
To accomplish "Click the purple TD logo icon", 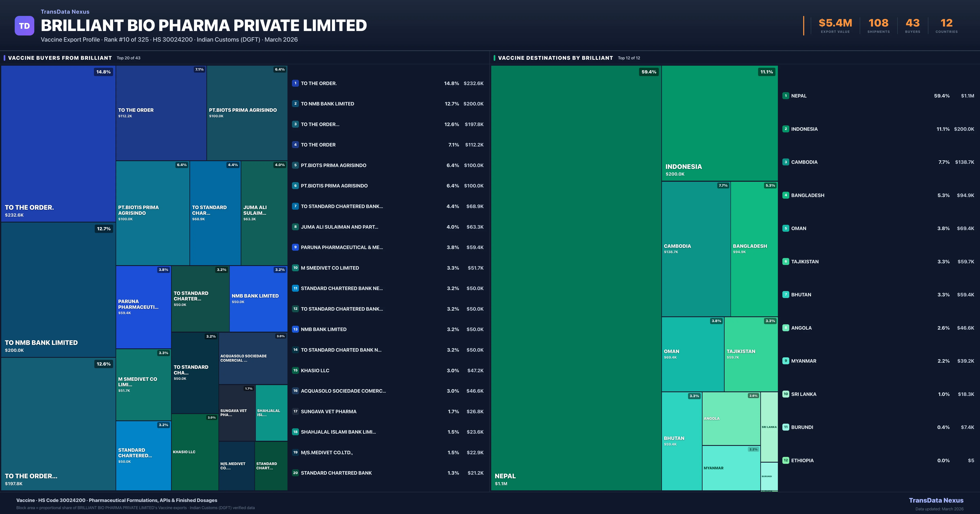I will (24, 26).
